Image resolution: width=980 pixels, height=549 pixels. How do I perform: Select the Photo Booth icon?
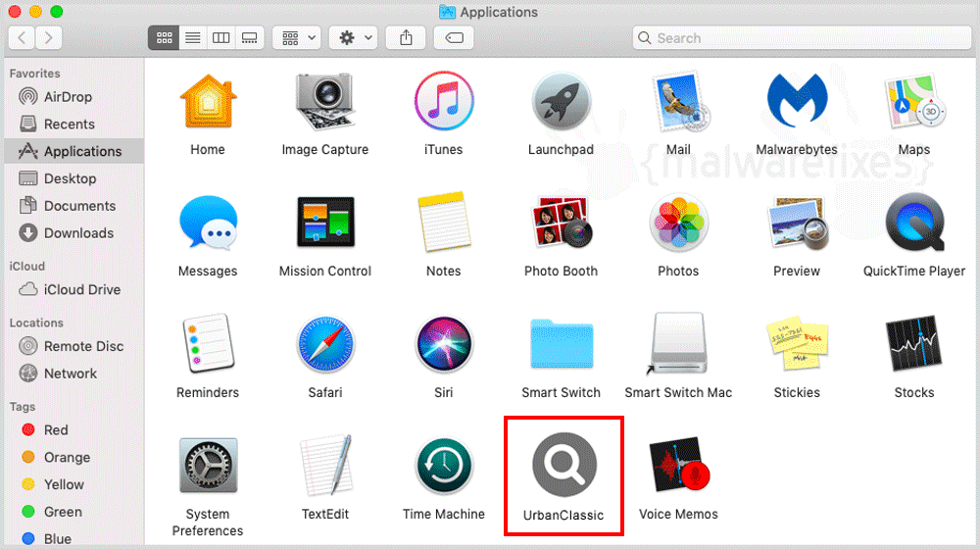tap(562, 223)
